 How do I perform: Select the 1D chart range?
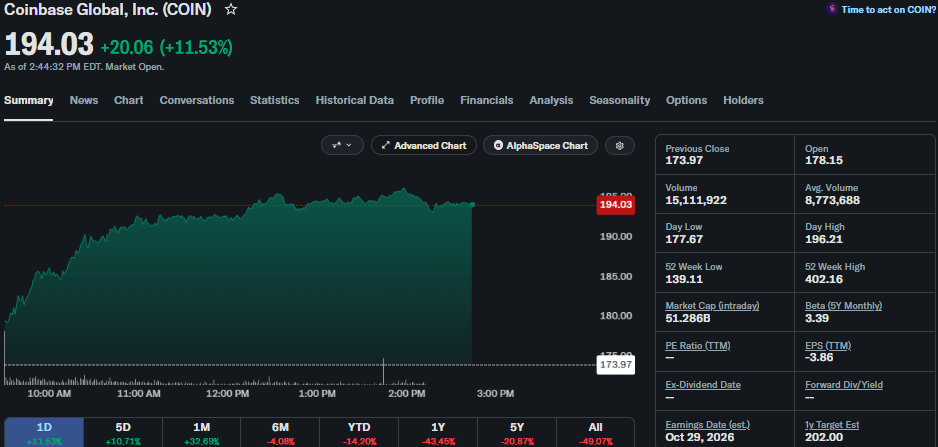pos(44,433)
